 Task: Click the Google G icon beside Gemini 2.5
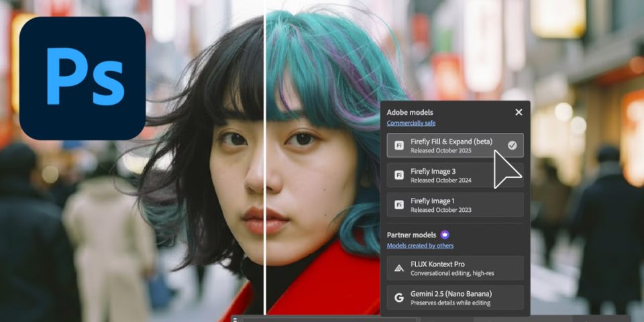point(399,298)
